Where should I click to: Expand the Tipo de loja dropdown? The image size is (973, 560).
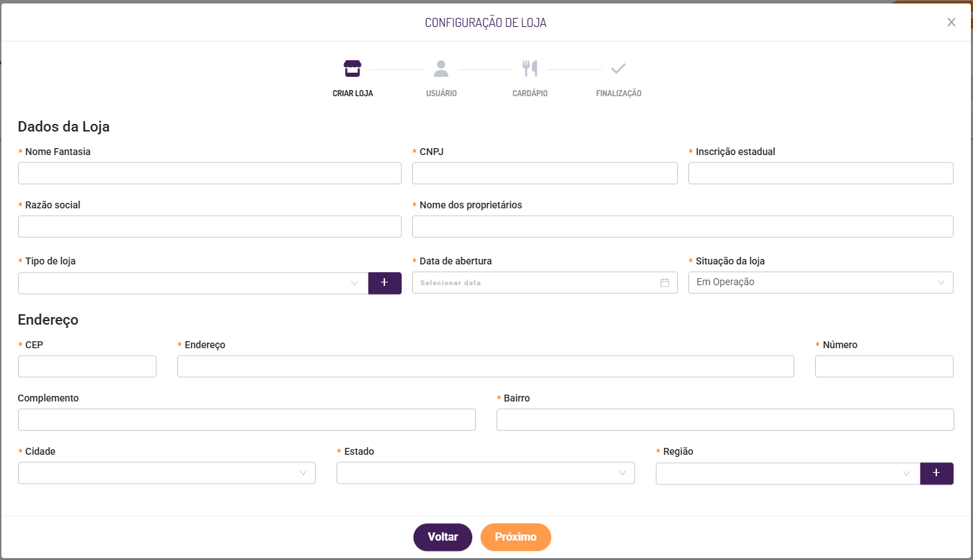point(193,283)
